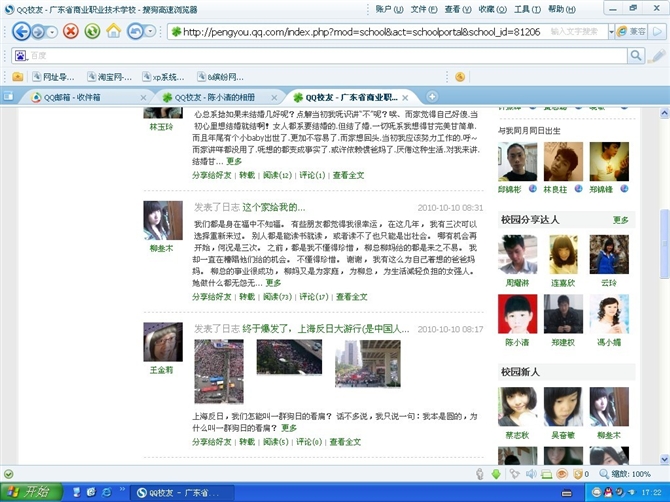Click the go arrow beside 兼容

click(x=657, y=32)
